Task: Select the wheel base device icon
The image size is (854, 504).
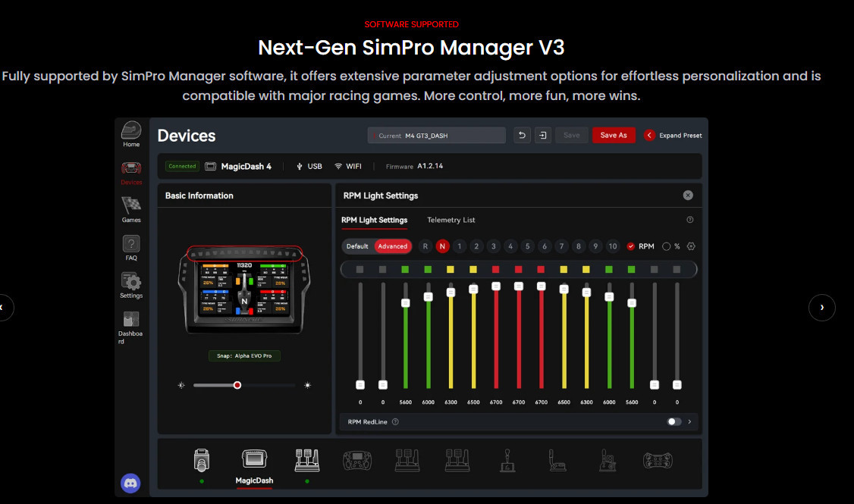Action: pyautogui.click(x=202, y=461)
